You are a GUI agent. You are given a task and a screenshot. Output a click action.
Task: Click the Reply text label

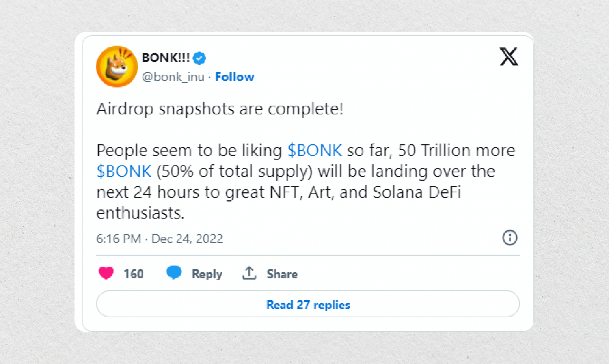click(x=207, y=274)
